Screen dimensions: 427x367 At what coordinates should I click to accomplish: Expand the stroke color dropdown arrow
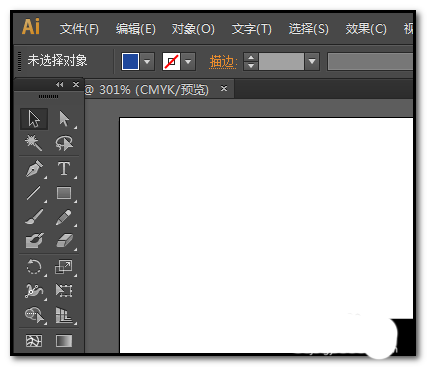[x=188, y=61]
